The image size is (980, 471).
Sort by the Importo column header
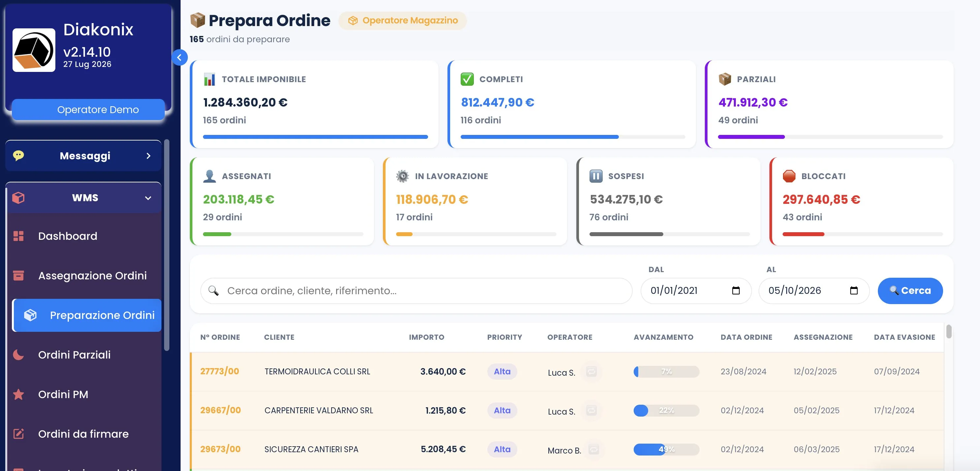426,337
